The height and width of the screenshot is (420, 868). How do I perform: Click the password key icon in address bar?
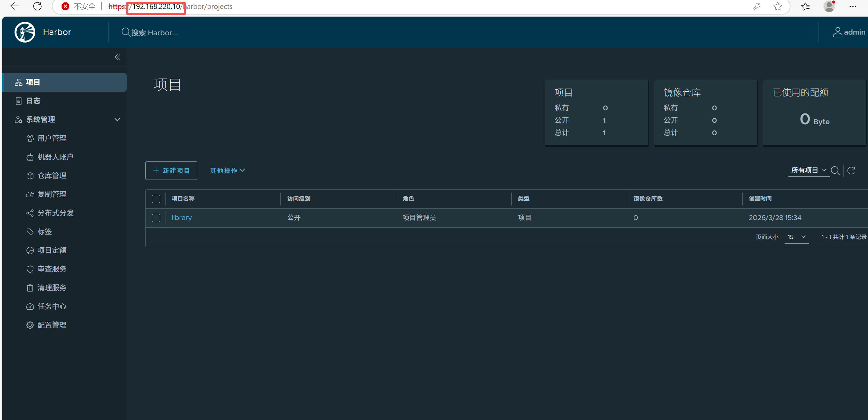click(x=757, y=6)
